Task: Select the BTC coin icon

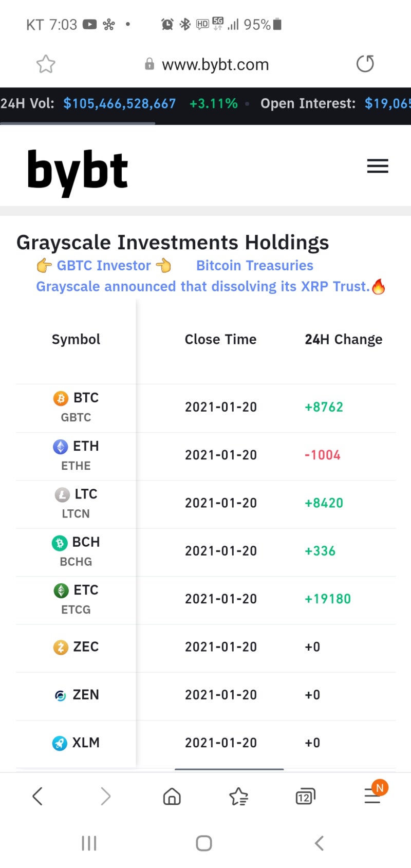Action: point(61,398)
